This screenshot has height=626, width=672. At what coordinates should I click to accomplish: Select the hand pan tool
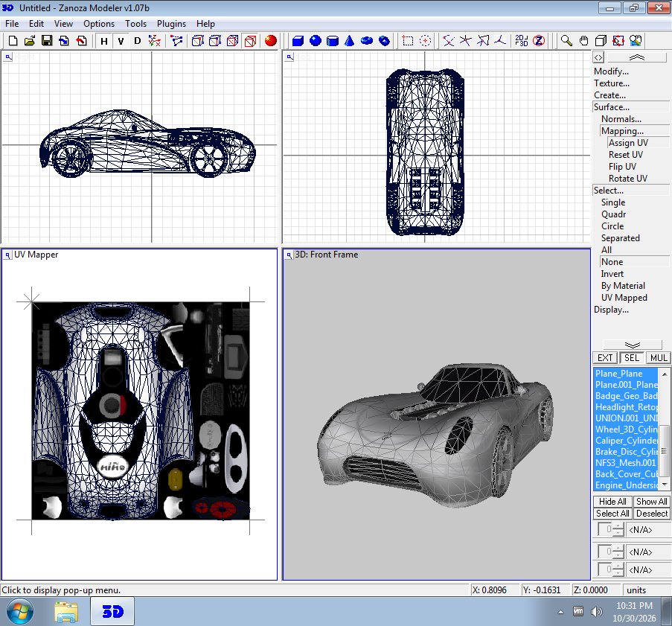[x=583, y=41]
